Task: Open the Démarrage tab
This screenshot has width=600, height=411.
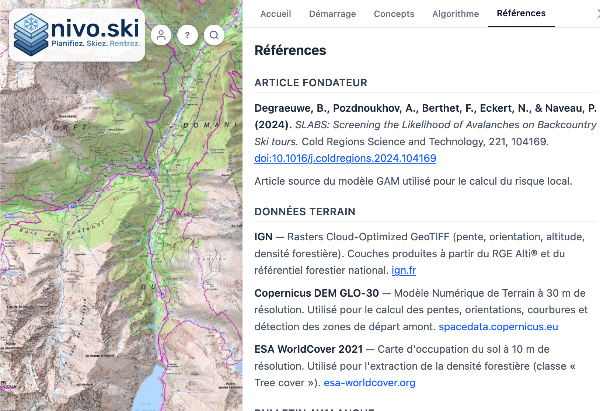Action: point(330,14)
